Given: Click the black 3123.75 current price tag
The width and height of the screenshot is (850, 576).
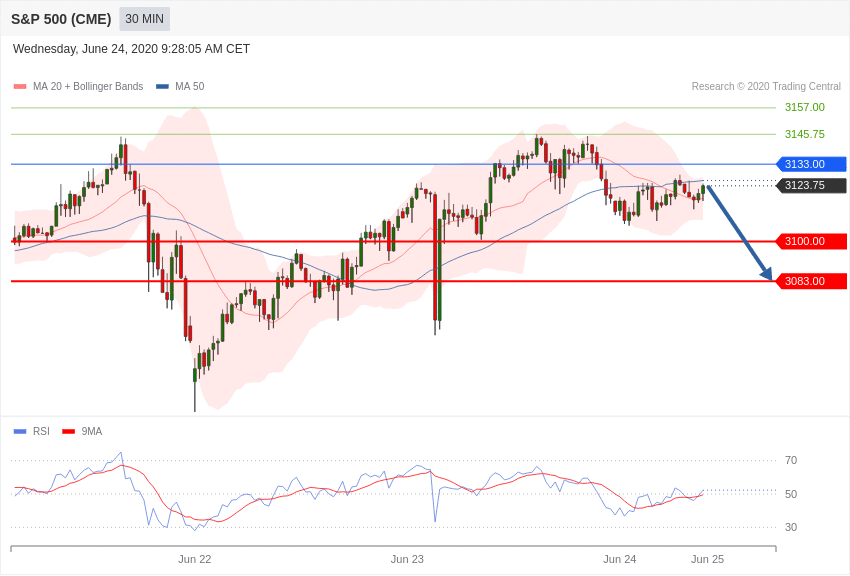Looking at the screenshot, I should point(812,185).
